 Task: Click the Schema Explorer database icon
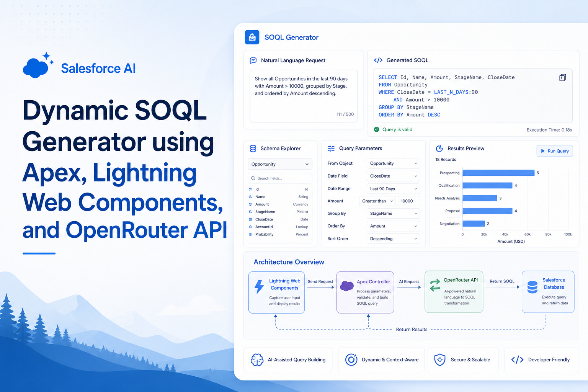coord(253,149)
